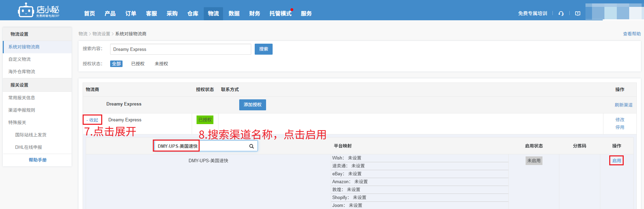Click the 敦煌: 未设置 mapping row
This screenshot has height=209, width=644.
click(x=420, y=190)
